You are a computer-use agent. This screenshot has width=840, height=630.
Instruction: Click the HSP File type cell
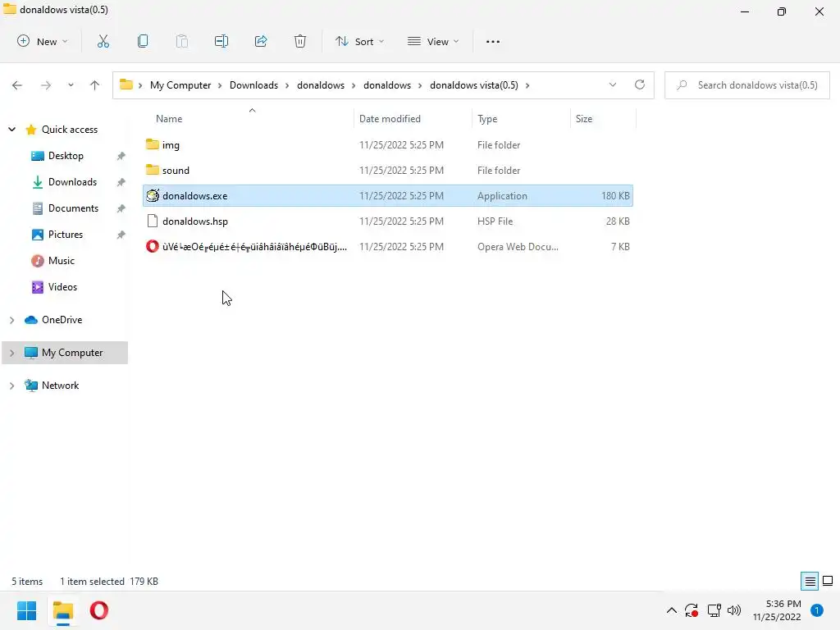pos(495,221)
